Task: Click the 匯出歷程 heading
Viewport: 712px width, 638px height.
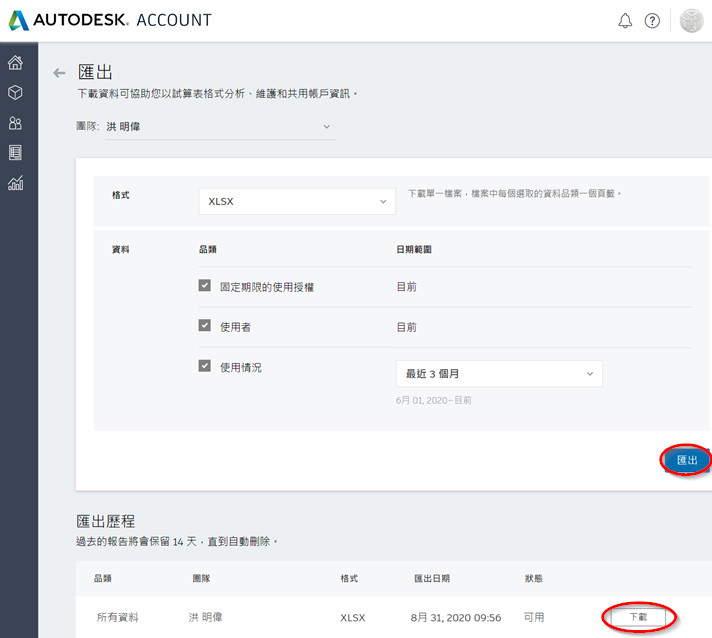Action: tap(105, 521)
